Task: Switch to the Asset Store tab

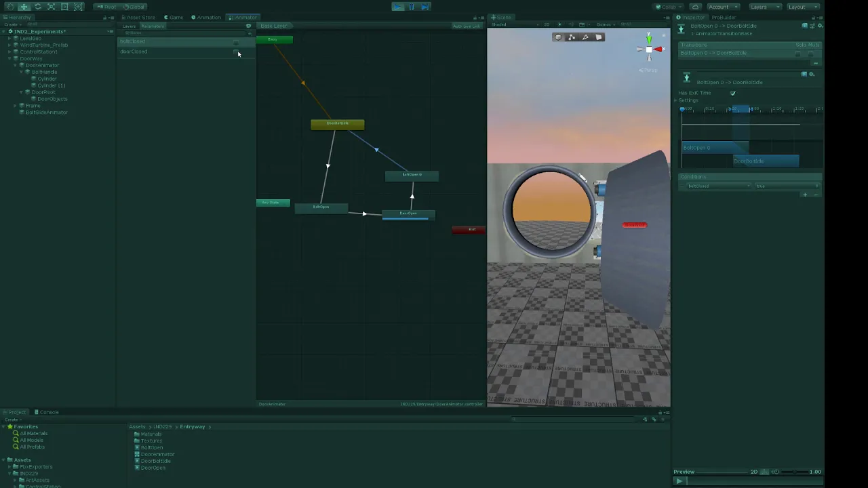Action: [138, 17]
